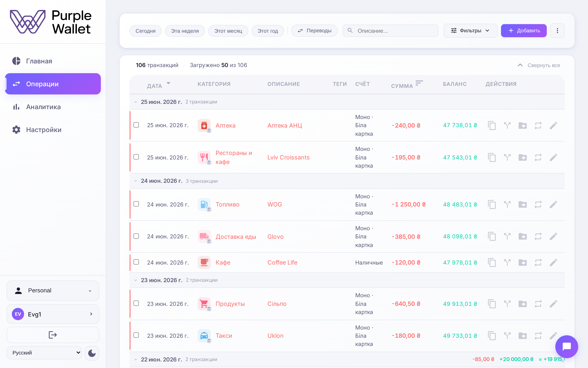Expand the Evg1 user profile
The image size is (588, 368).
53,314
